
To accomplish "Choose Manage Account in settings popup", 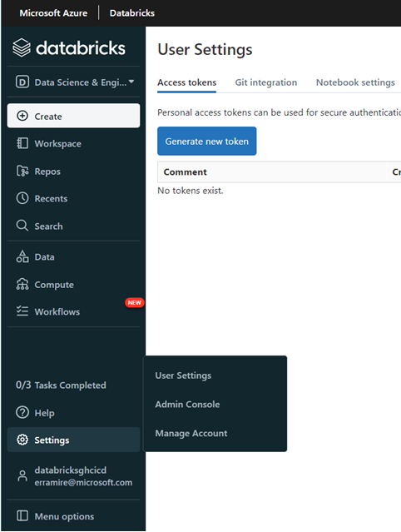I will coord(191,433).
